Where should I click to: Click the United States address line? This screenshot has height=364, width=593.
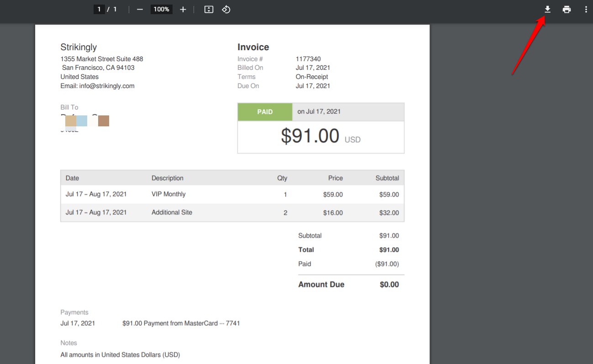point(79,77)
